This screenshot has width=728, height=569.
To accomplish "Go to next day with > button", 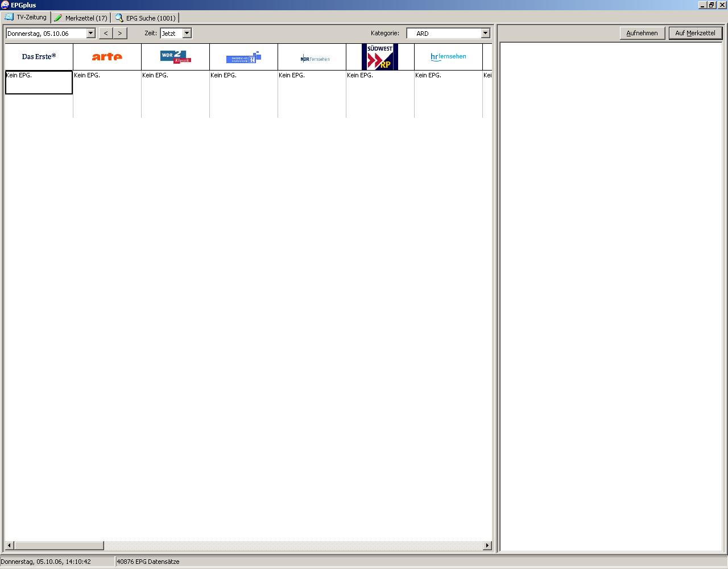I will [x=119, y=33].
